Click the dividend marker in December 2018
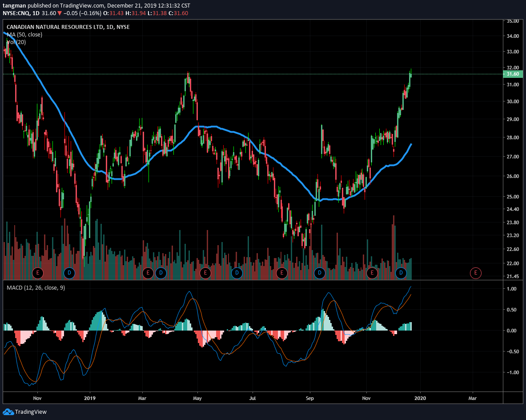526x420 pixels. click(x=69, y=273)
